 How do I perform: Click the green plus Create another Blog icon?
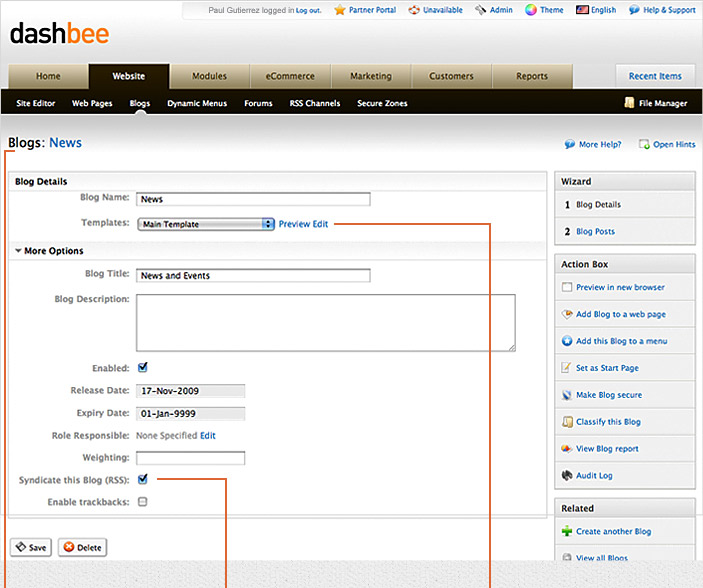point(567,531)
